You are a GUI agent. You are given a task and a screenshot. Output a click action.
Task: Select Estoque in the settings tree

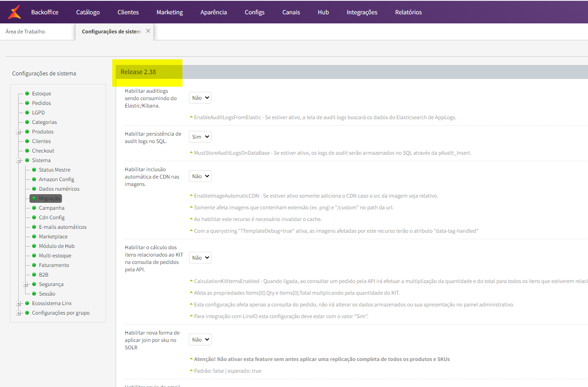(42, 94)
